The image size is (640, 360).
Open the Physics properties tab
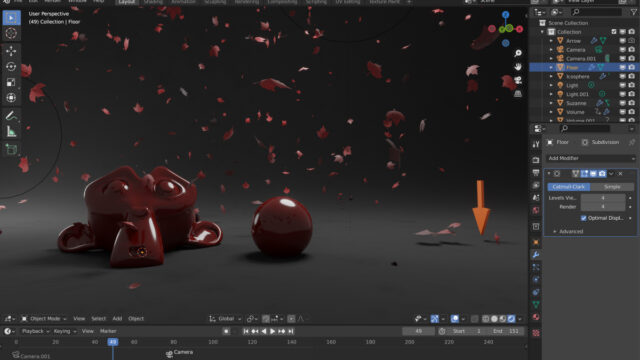tap(536, 280)
